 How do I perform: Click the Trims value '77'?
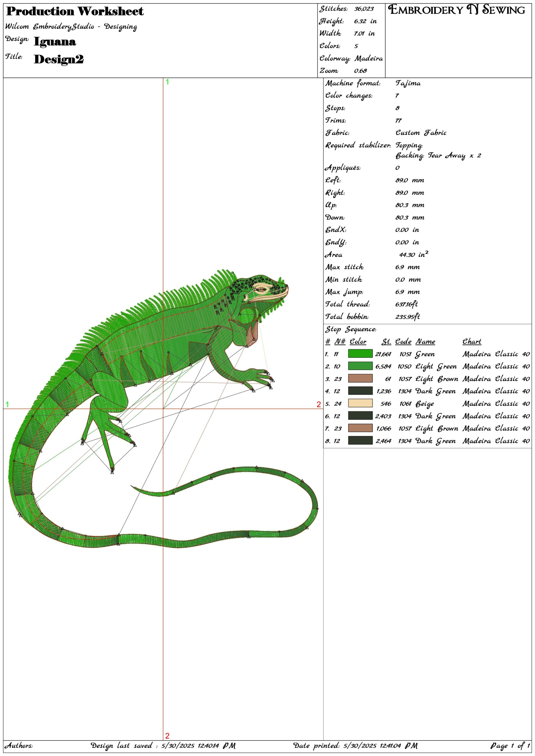(398, 120)
